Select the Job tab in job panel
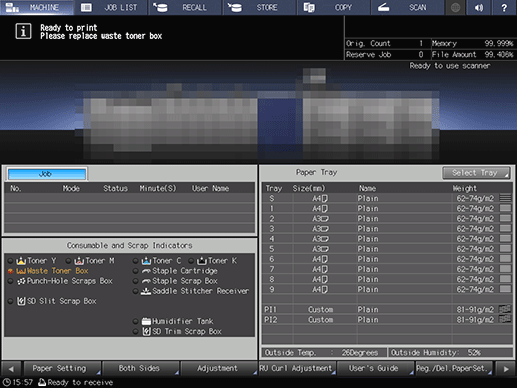The width and height of the screenshot is (517, 388). pyautogui.click(x=47, y=174)
